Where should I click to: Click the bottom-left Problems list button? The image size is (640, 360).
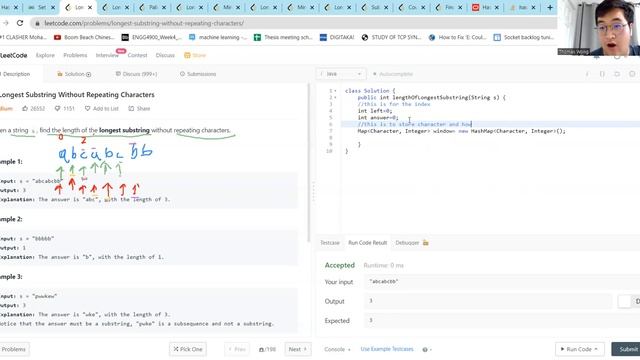tap(14, 349)
